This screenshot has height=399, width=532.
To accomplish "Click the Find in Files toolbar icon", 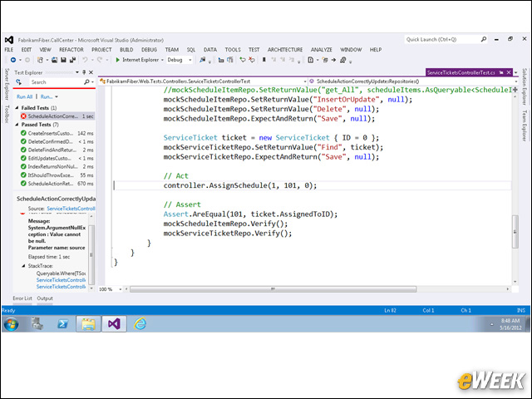I will 203,60.
